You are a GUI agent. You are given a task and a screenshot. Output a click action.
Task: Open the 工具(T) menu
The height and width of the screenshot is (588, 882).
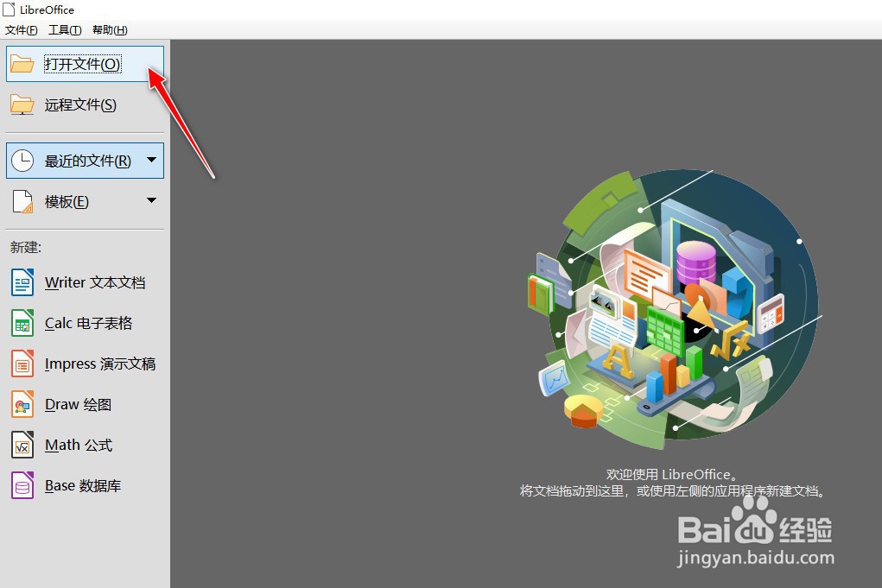tap(65, 30)
